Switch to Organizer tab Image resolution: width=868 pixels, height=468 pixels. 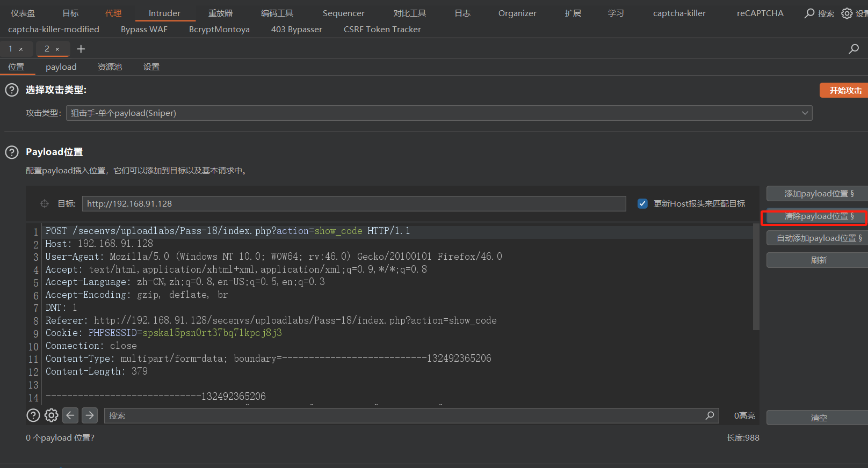(517, 13)
